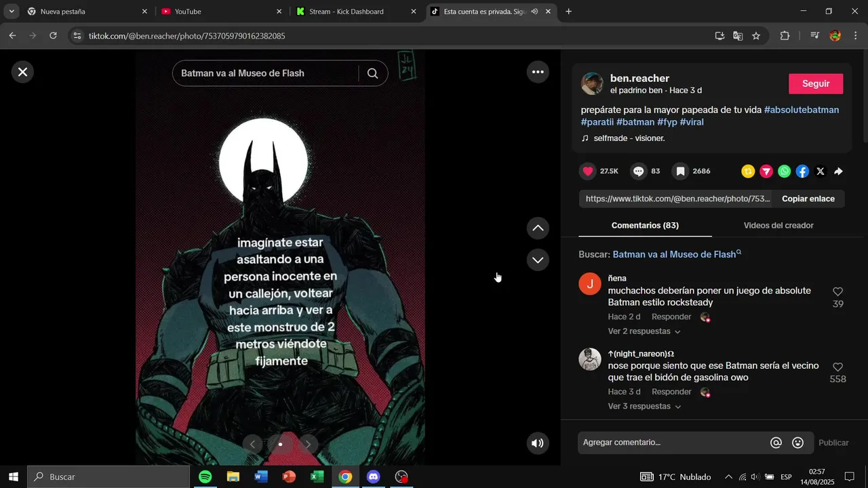
Task: Open comments via the speech bubble icon
Action: coord(639,171)
